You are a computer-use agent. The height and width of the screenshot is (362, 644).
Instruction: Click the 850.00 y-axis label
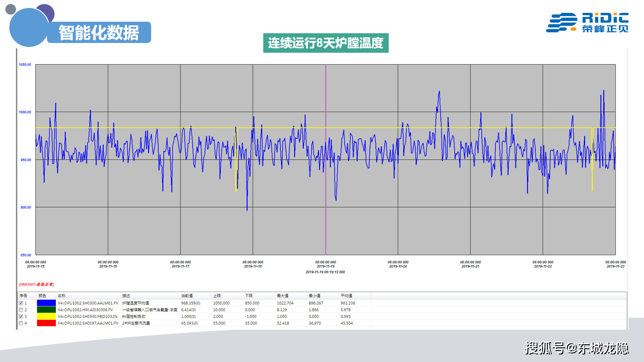pyautogui.click(x=26, y=255)
